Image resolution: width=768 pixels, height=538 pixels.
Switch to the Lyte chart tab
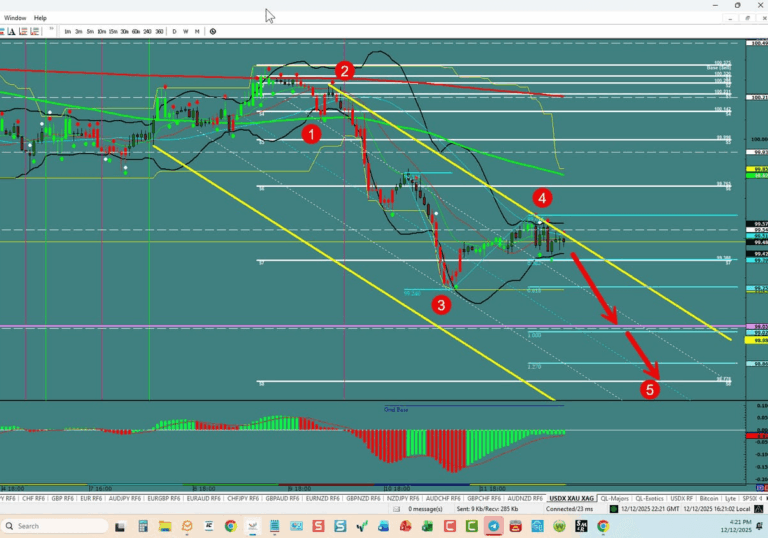(730, 498)
